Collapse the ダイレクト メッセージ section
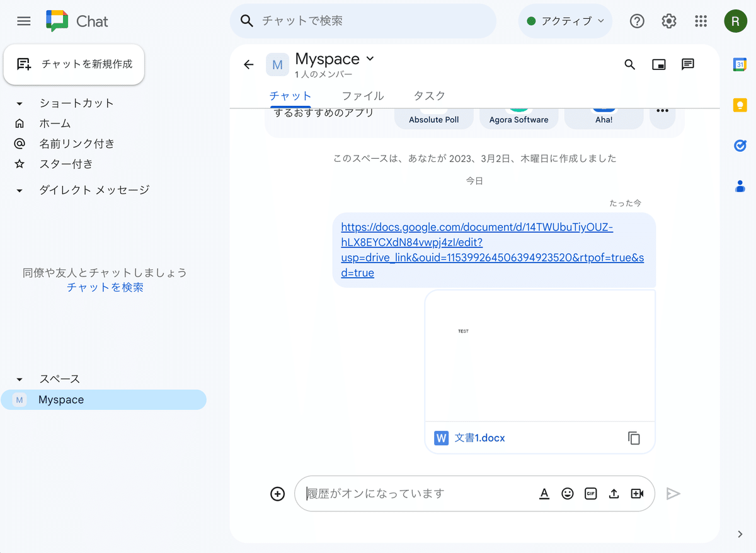 [20, 190]
